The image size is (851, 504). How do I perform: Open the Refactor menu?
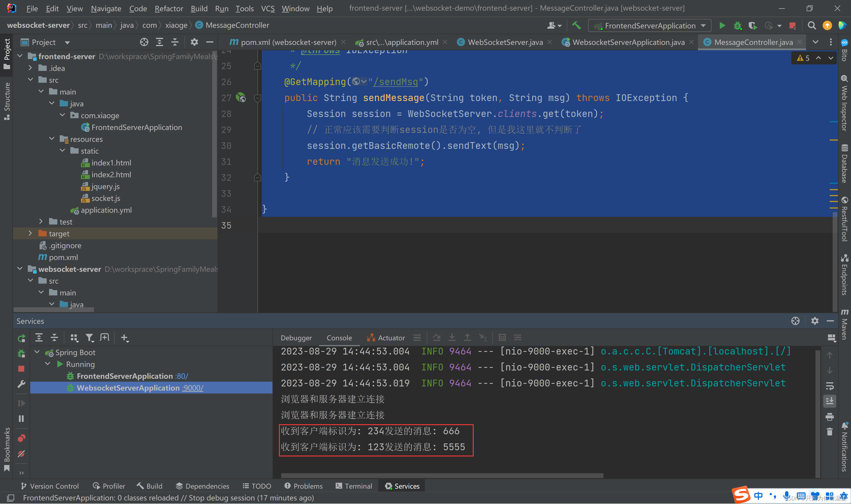pos(169,9)
